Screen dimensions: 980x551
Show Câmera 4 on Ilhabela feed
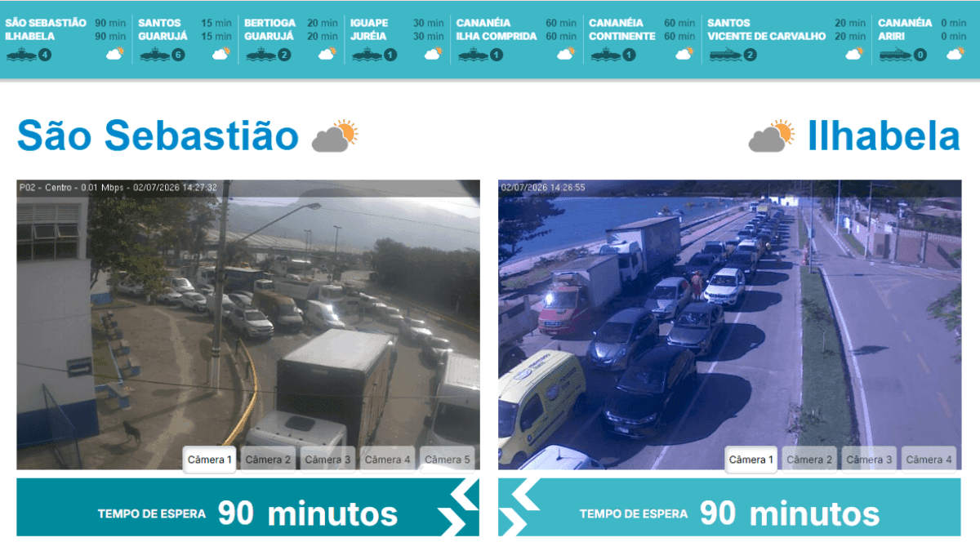[x=929, y=460]
